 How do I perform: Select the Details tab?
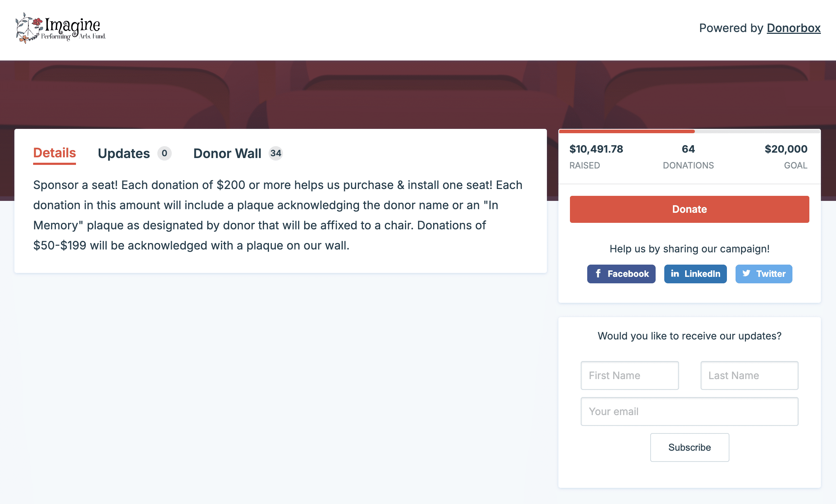[54, 153]
